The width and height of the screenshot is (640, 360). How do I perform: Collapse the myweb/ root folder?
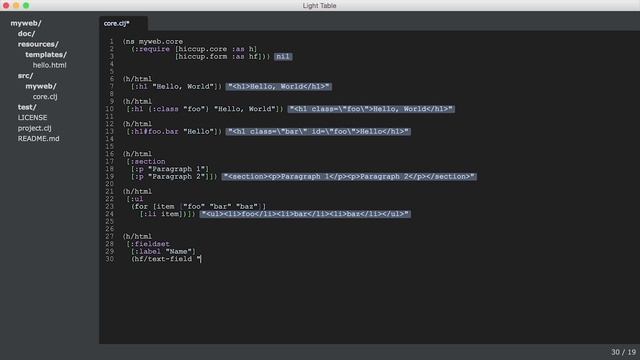[26, 23]
